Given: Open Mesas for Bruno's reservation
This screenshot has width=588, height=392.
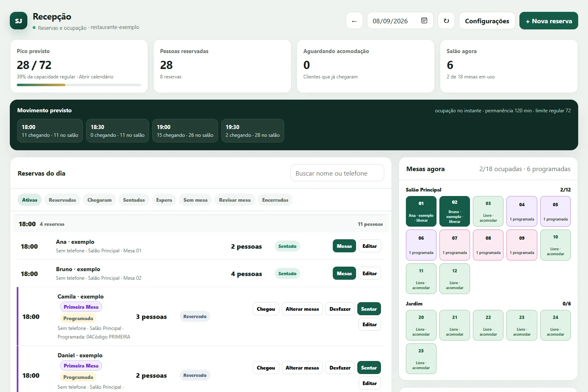Looking at the screenshot, I should [x=344, y=274].
